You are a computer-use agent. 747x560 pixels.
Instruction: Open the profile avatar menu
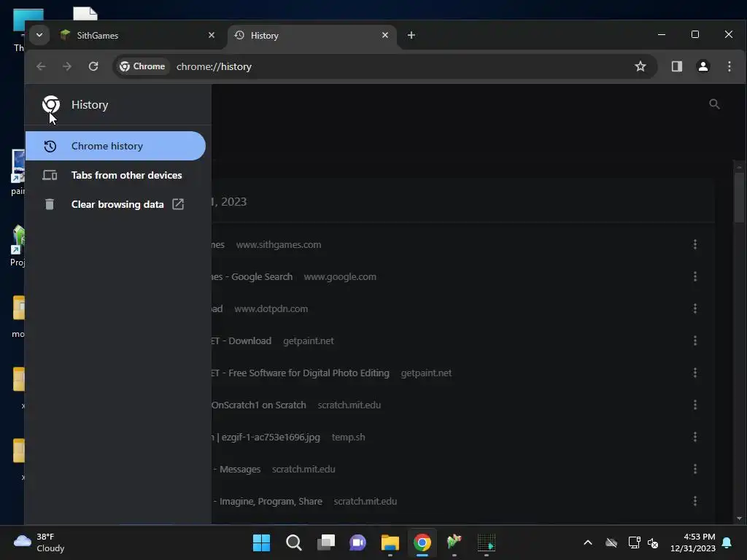pos(703,66)
